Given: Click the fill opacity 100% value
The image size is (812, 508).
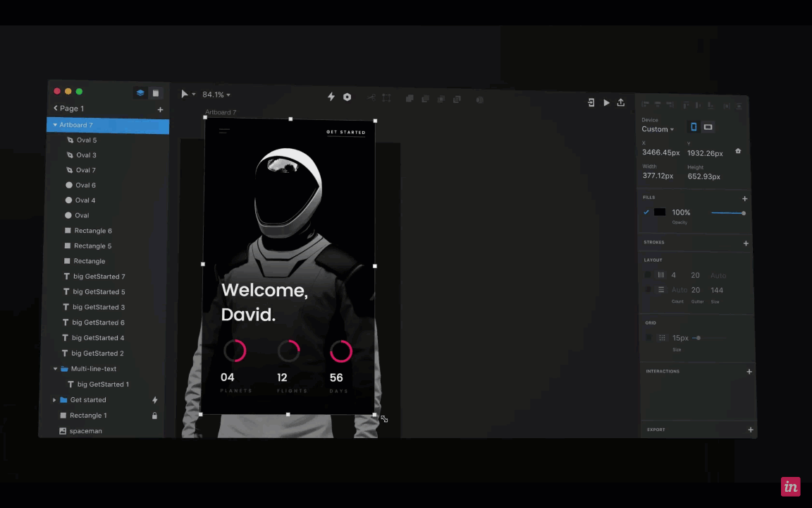Looking at the screenshot, I should coord(681,212).
